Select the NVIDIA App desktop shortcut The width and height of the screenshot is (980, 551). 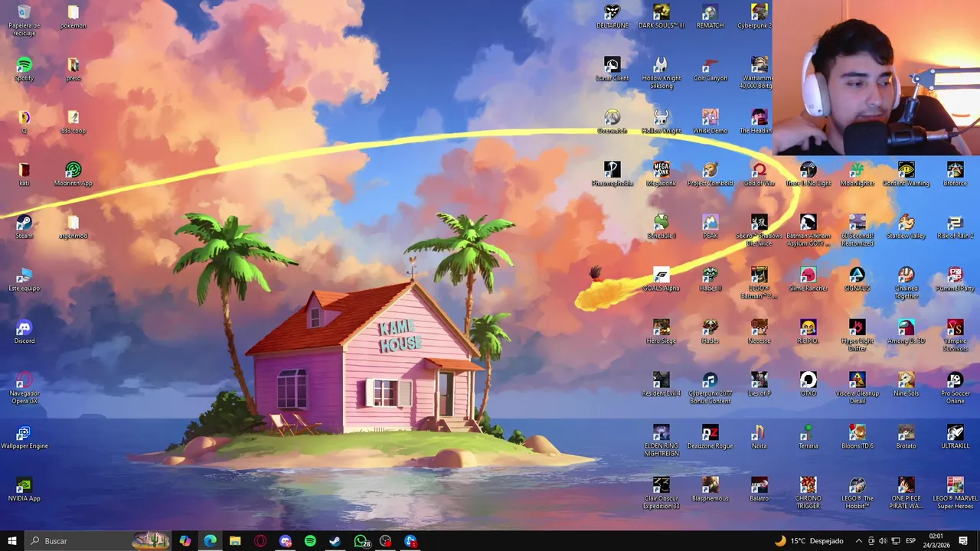click(24, 490)
